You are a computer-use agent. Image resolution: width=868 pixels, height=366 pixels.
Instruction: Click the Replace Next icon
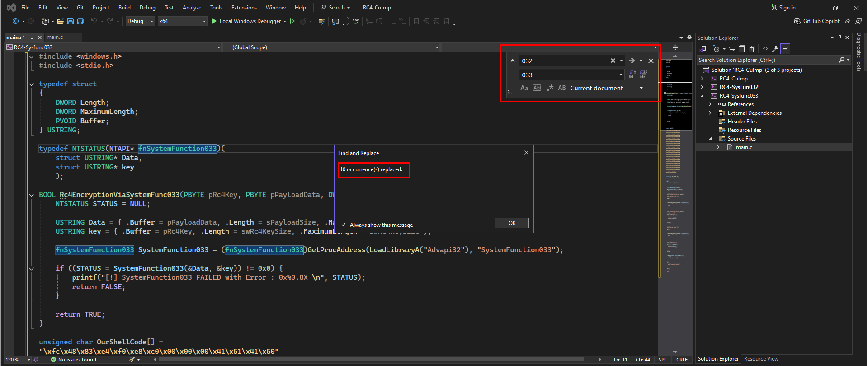click(632, 75)
